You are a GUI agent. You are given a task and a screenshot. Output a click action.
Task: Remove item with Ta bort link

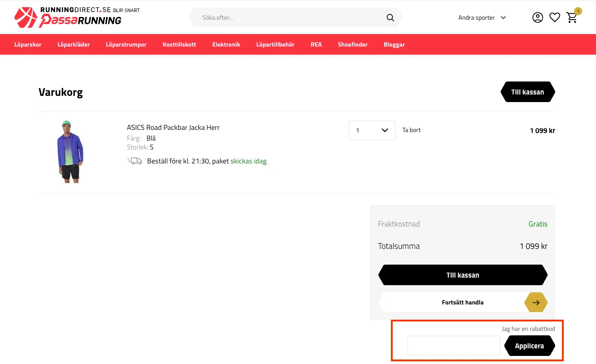[411, 129]
